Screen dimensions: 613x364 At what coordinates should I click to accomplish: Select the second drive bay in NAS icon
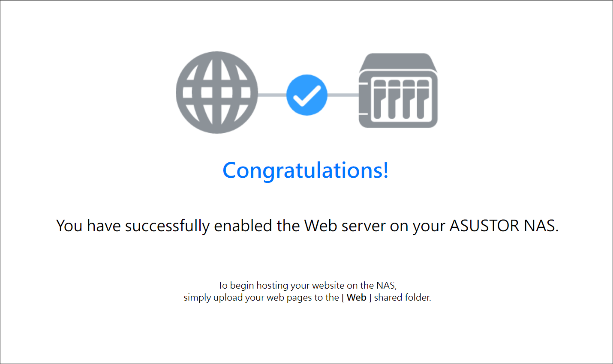click(x=394, y=99)
